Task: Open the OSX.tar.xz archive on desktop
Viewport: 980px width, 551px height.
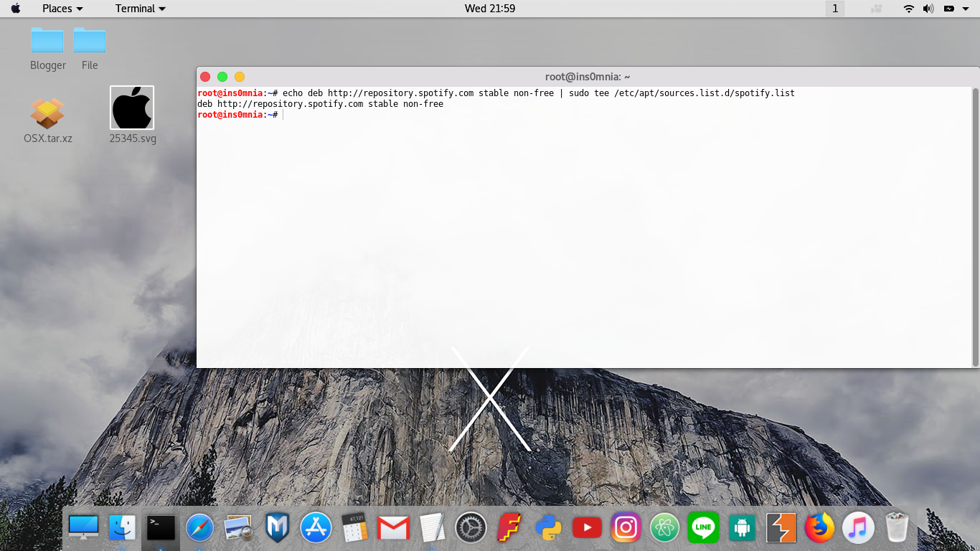Action: (x=47, y=115)
